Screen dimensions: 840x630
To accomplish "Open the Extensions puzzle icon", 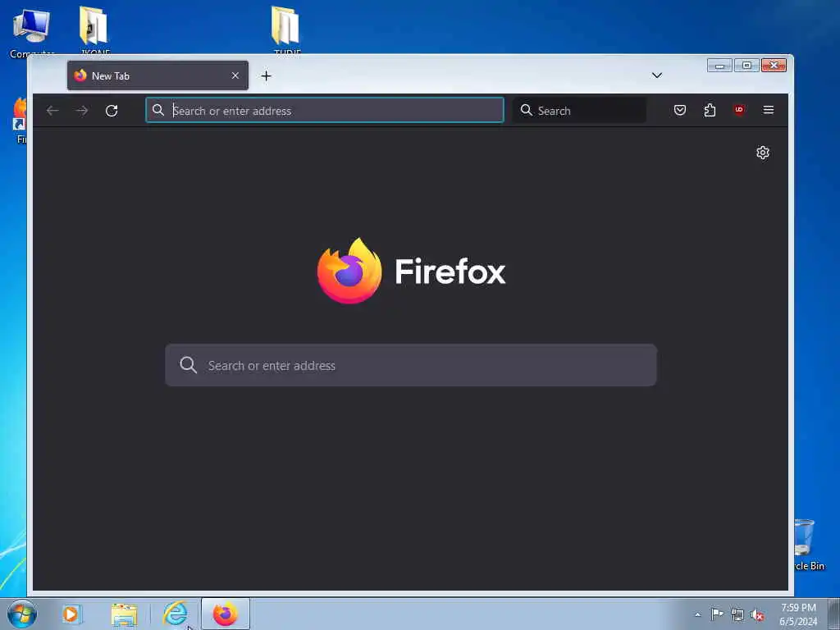I will (710, 111).
